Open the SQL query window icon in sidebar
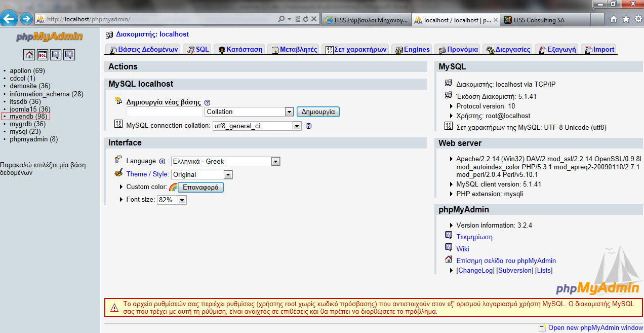Viewport: 644px width, 333px height. [x=43, y=55]
